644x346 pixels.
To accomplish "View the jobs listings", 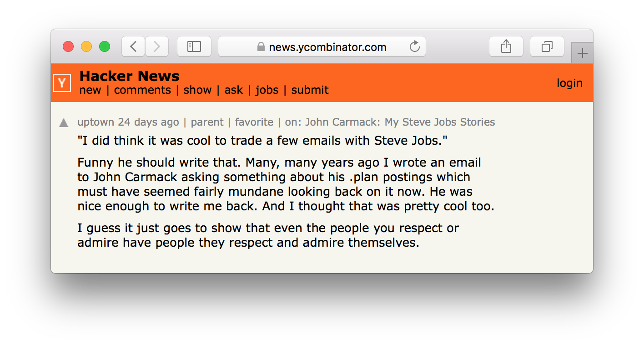I will coord(267,90).
